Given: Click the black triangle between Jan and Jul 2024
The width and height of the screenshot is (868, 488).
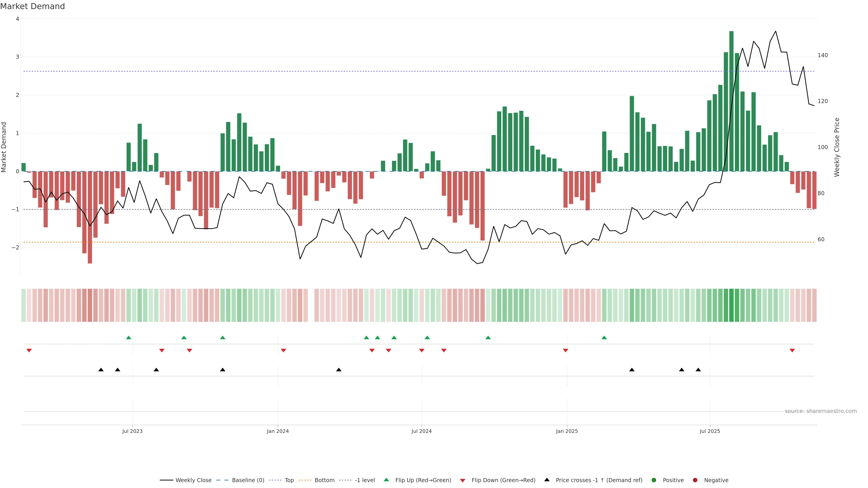Looking at the screenshot, I should [339, 370].
